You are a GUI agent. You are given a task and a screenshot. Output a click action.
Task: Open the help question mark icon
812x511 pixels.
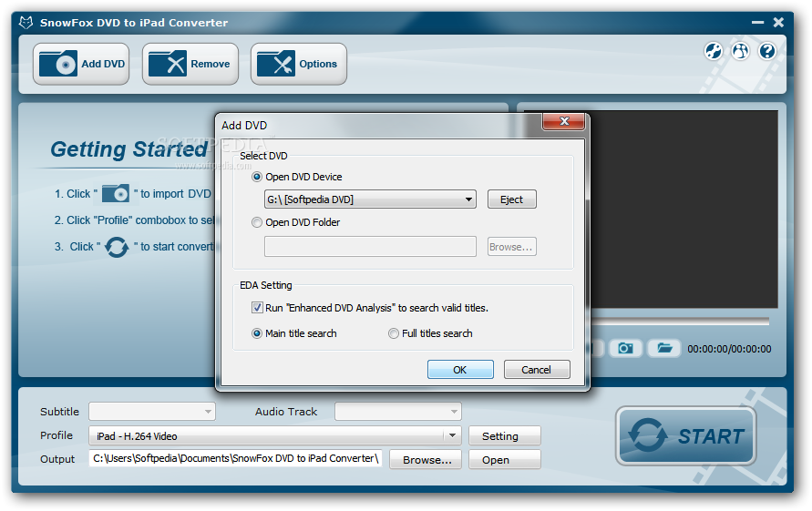tap(767, 51)
